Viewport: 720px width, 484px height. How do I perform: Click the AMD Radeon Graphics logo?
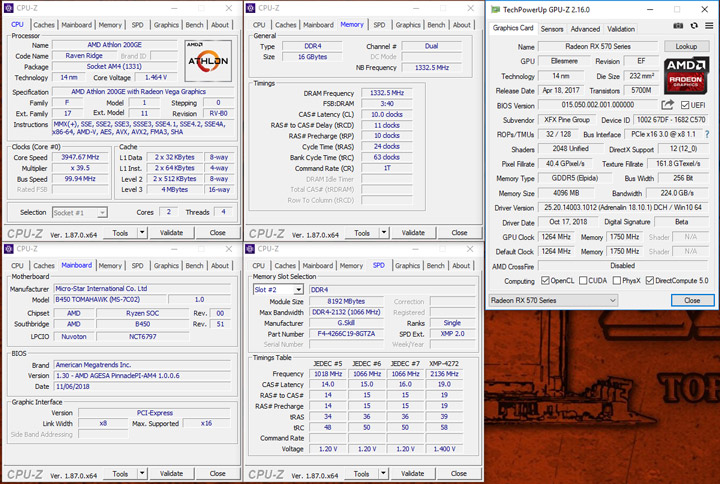[686, 76]
